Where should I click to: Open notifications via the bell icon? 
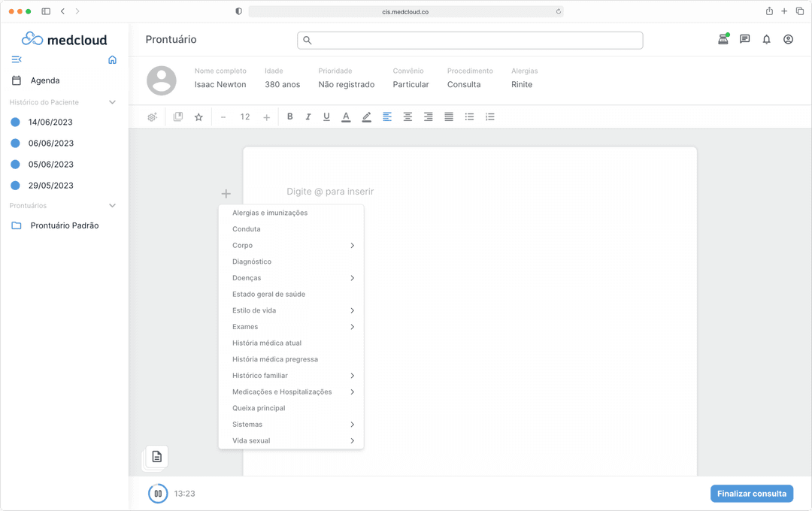[x=766, y=38]
